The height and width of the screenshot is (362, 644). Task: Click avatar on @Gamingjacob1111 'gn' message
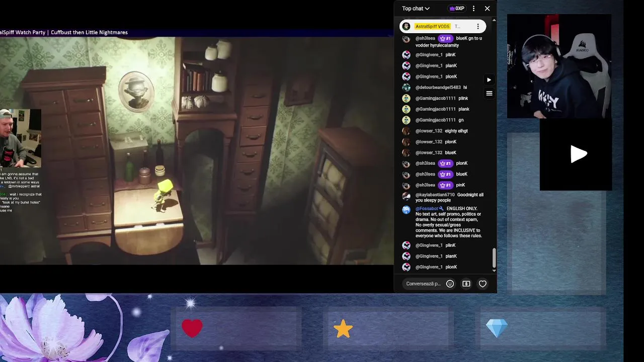[406, 120]
